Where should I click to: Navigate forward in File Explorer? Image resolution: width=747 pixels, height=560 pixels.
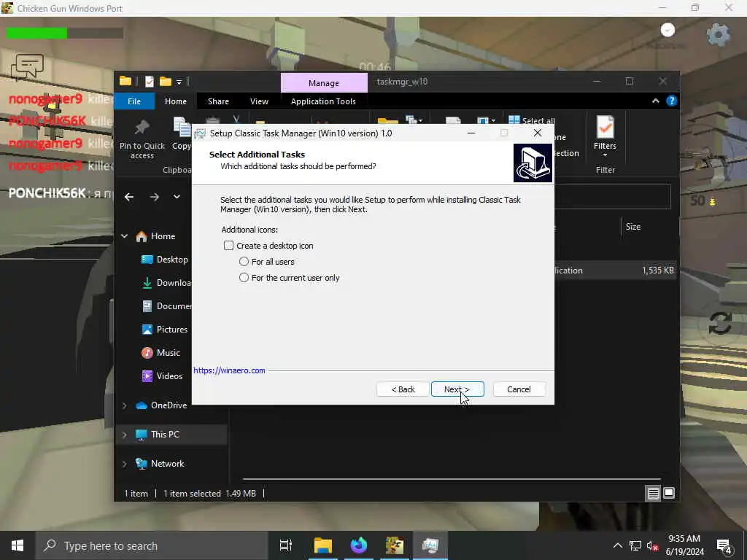click(x=155, y=197)
